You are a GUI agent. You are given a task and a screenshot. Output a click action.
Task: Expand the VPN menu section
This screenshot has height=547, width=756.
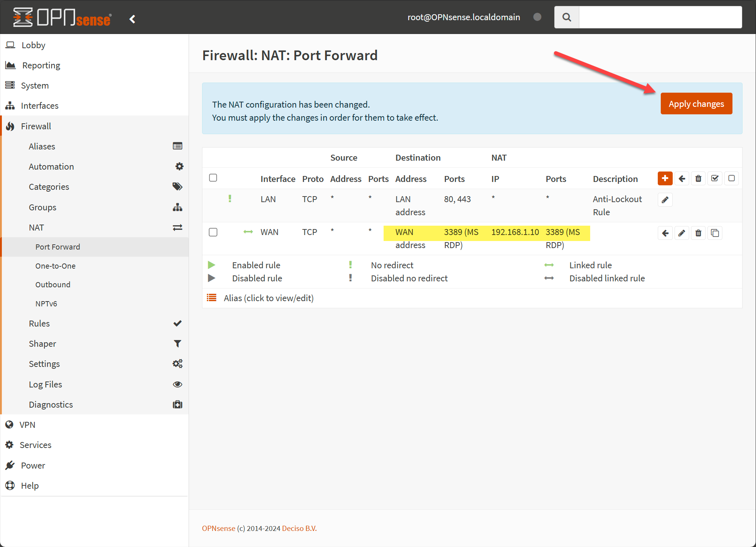27,425
